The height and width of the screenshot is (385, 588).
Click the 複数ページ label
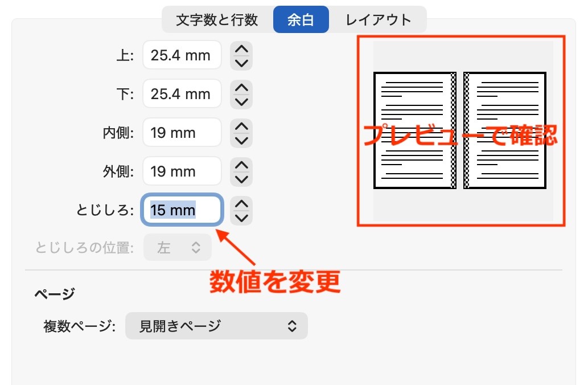79,326
